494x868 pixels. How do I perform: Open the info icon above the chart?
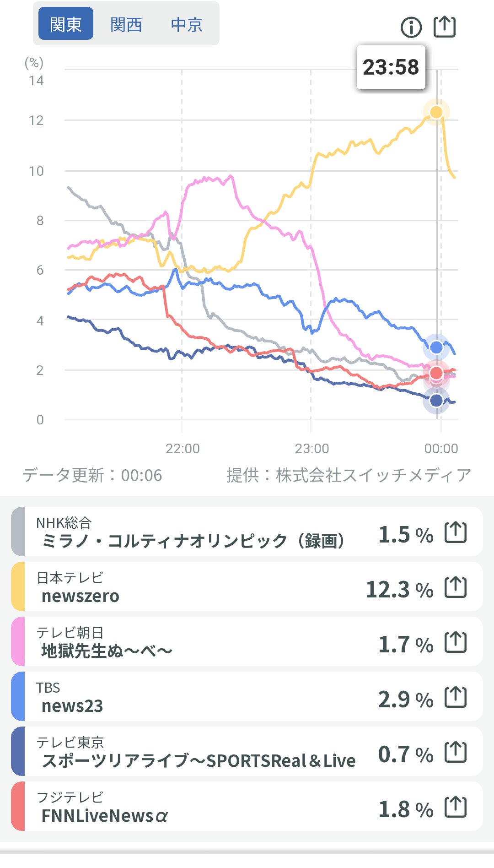(411, 27)
